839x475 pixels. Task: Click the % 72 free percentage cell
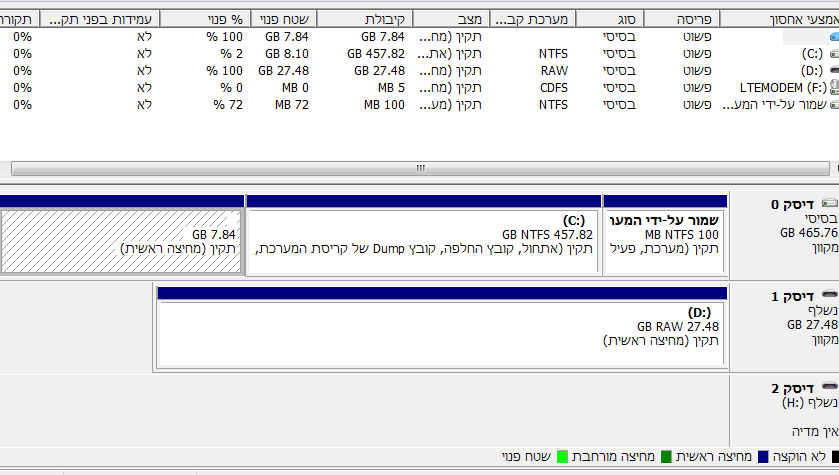click(228, 105)
